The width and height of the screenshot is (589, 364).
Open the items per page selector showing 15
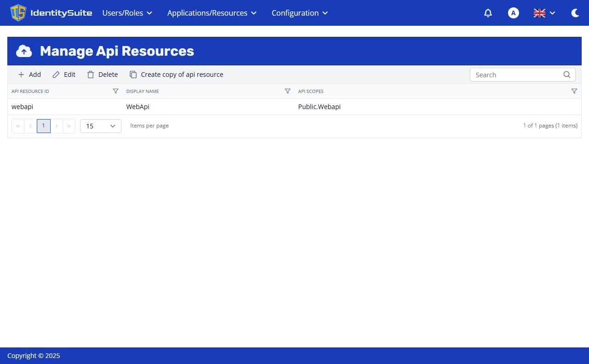100,126
